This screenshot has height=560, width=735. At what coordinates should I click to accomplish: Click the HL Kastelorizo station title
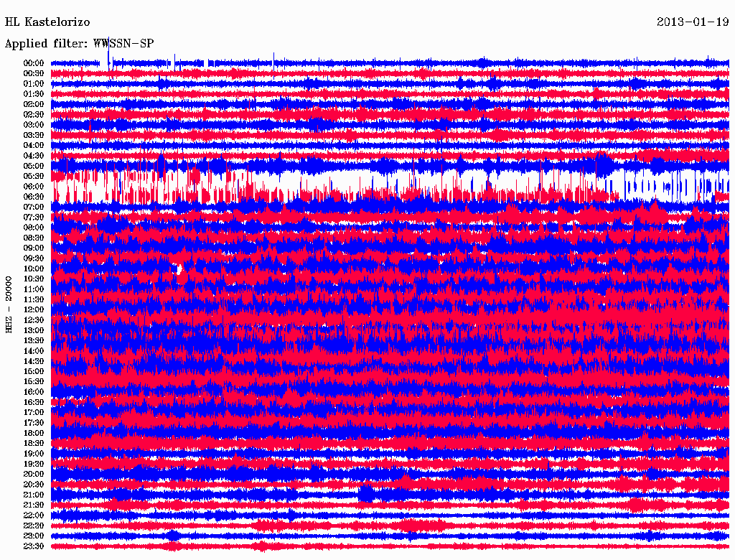(47, 22)
